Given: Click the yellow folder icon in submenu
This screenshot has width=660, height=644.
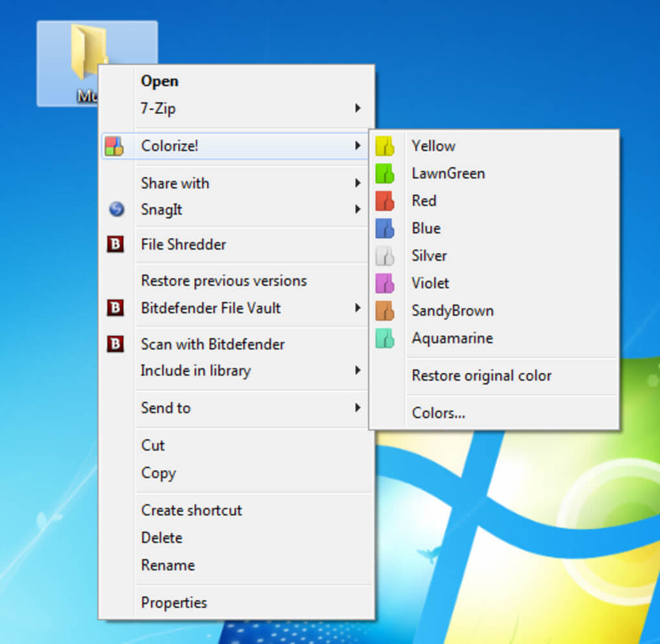Looking at the screenshot, I should tap(385, 146).
